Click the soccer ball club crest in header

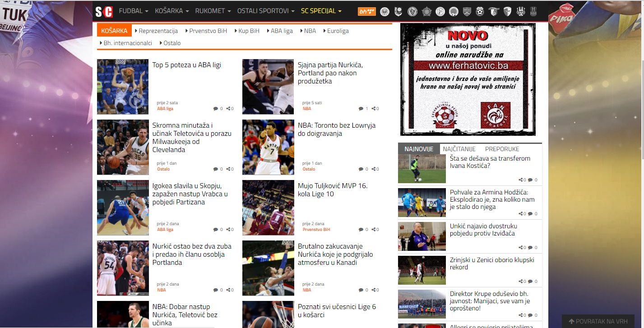click(480, 11)
